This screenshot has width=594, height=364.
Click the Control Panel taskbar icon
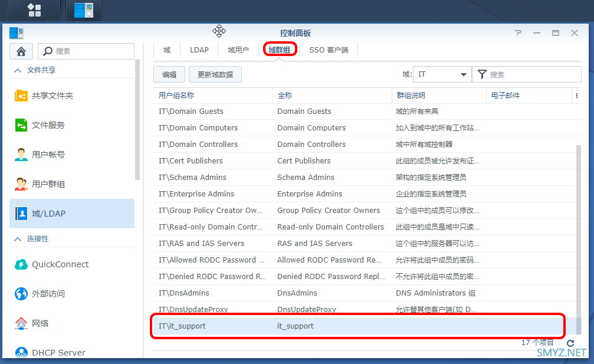pyautogui.click(x=84, y=10)
